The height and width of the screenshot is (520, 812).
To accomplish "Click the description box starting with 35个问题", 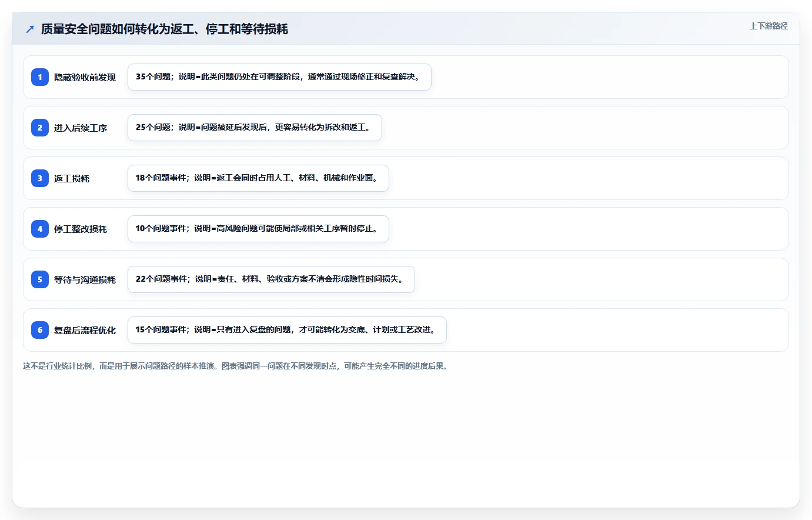I will click(x=279, y=77).
